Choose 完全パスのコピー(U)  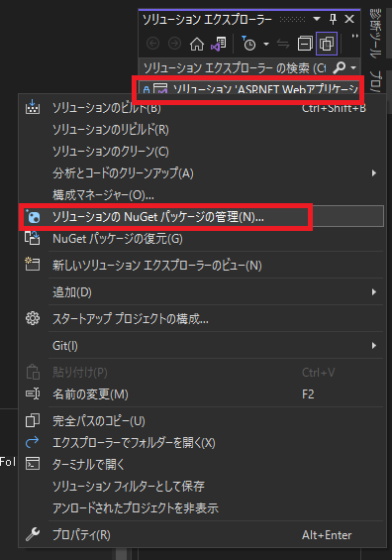coord(203,421)
